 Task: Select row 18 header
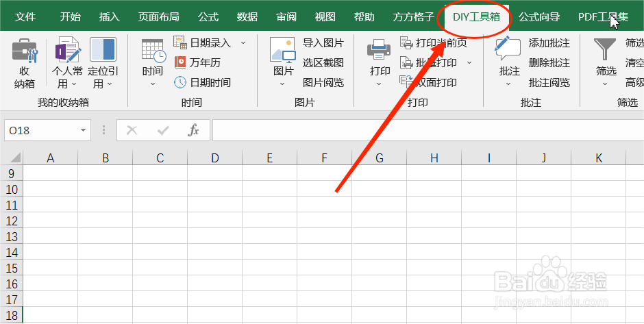point(12,315)
